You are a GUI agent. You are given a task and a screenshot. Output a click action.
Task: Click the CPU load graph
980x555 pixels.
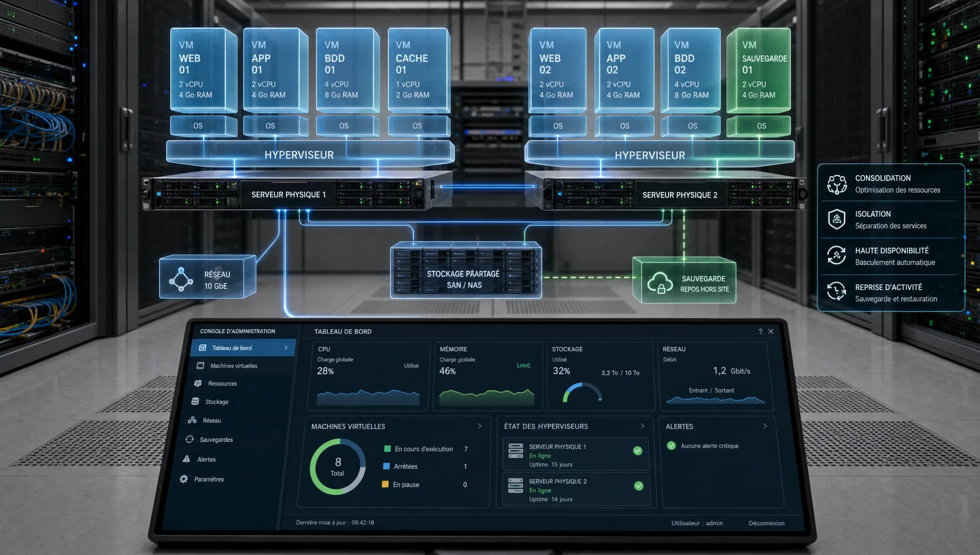[x=368, y=397]
